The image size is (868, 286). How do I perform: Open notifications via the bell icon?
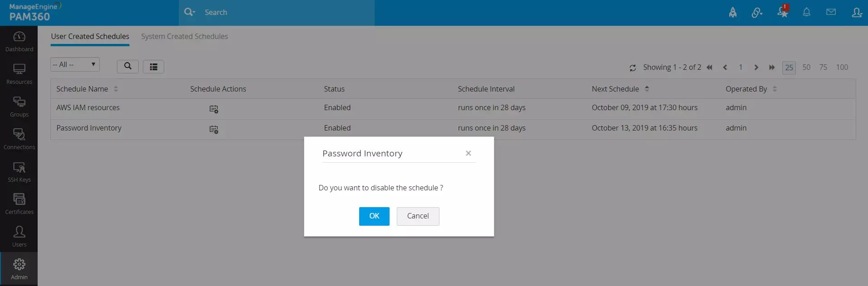coord(806,12)
